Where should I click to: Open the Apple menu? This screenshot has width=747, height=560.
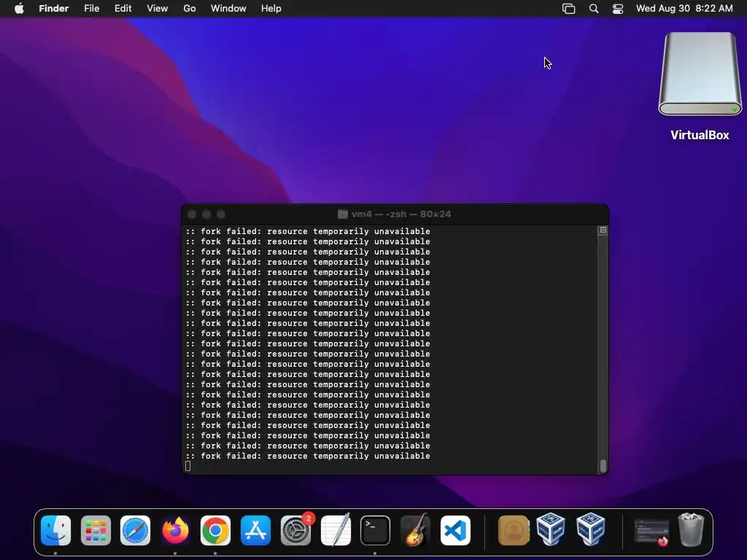point(19,9)
